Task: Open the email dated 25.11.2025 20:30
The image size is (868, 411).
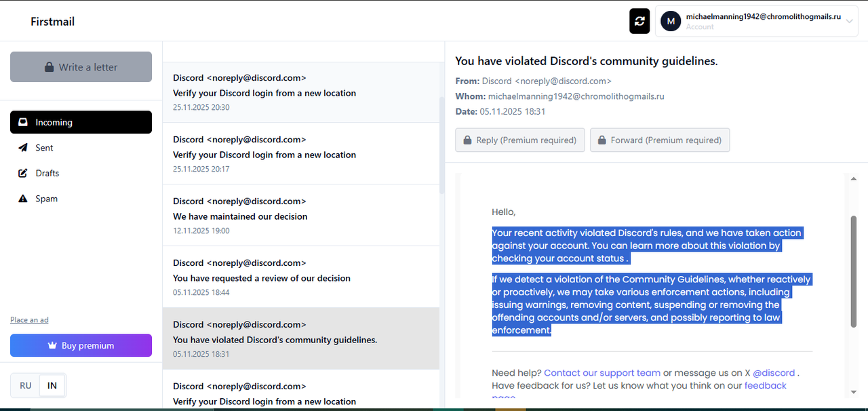Action: [x=301, y=92]
